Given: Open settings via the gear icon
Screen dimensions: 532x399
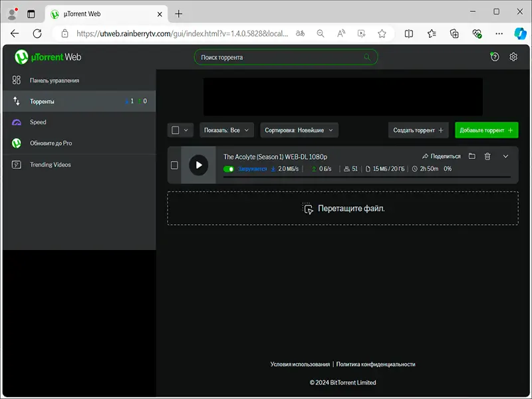Looking at the screenshot, I should click(513, 57).
